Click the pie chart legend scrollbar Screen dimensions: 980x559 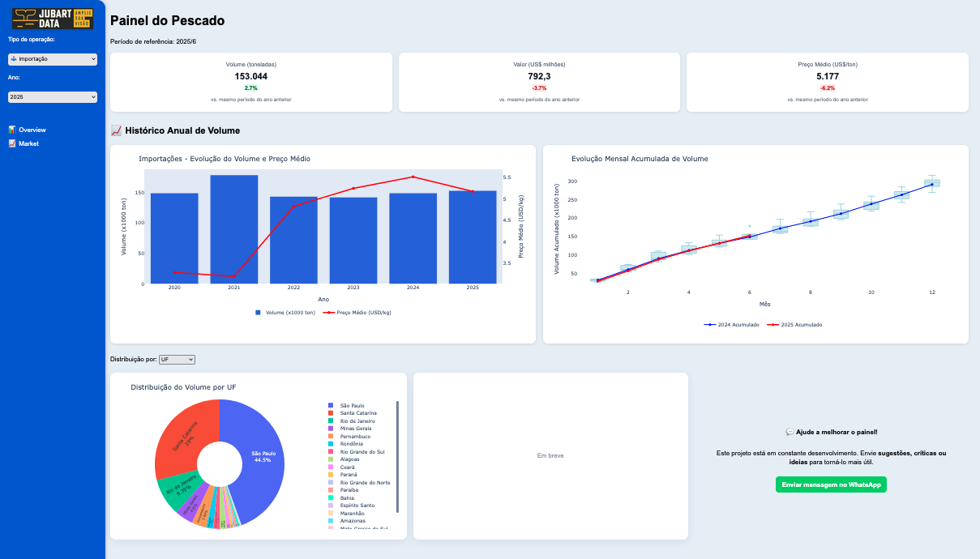click(397, 456)
